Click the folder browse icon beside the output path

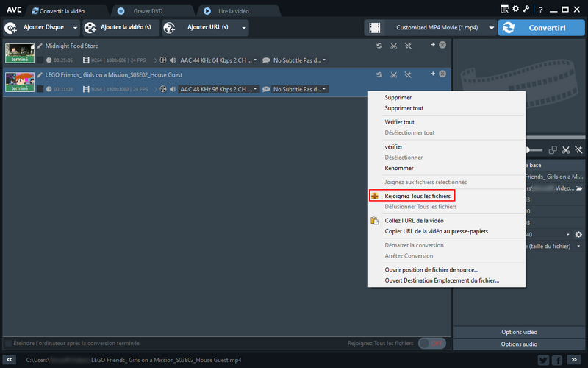click(579, 188)
